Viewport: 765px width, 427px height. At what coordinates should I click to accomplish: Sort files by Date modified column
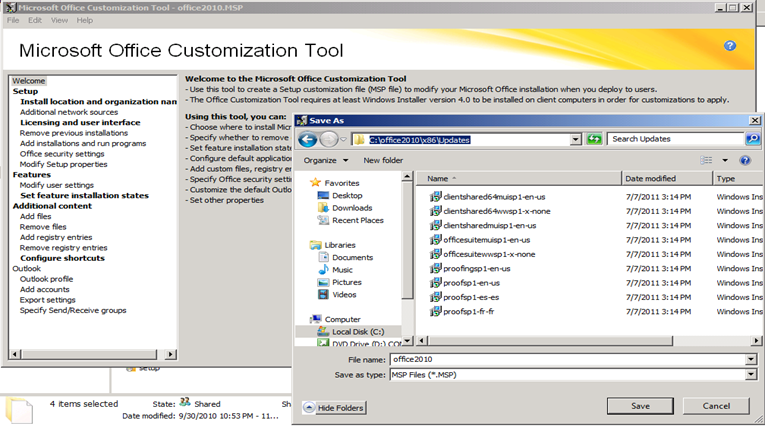click(x=667, y=179)
